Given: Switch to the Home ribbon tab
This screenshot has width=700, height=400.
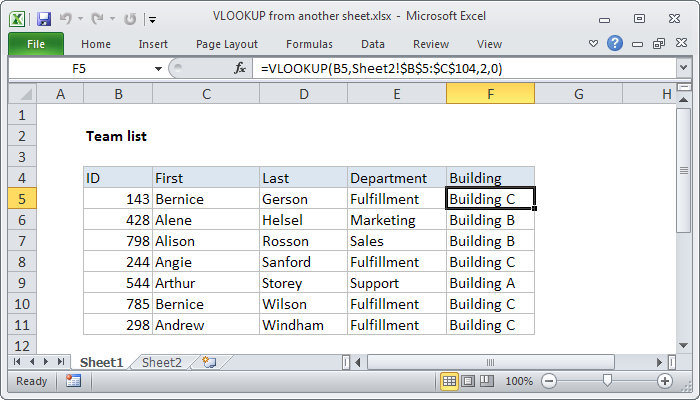Looking at the screenshot, I should (96, 44).
